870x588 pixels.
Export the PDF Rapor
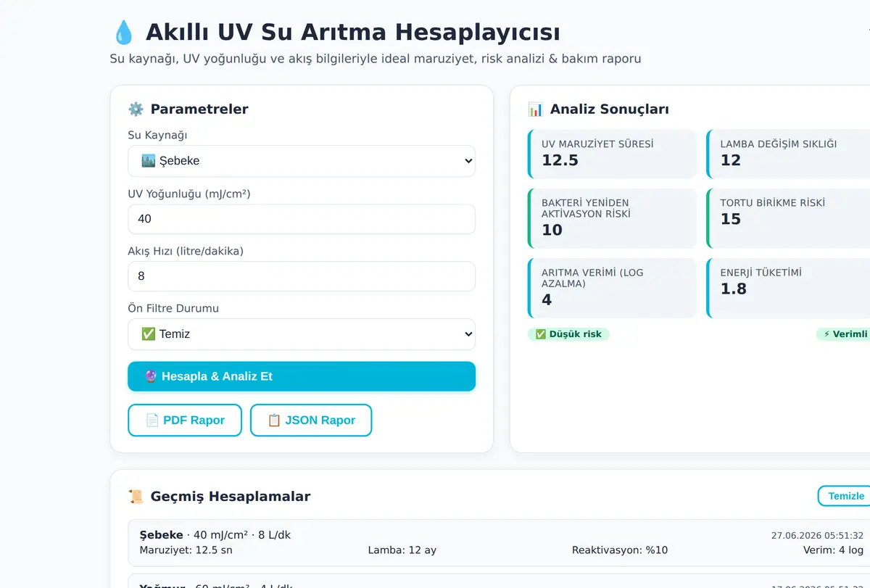[185, 421]
